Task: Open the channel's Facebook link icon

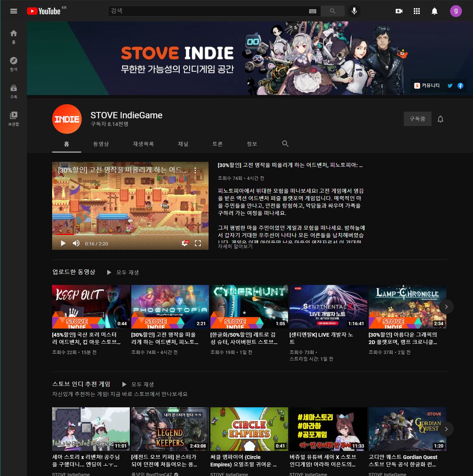Action: (x=460, y=86)
